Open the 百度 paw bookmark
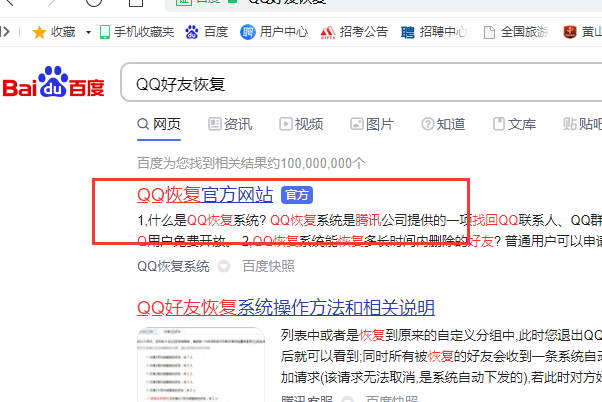Image resolution: width=602 pixels, height=402 pixels. tap(206, 32)
